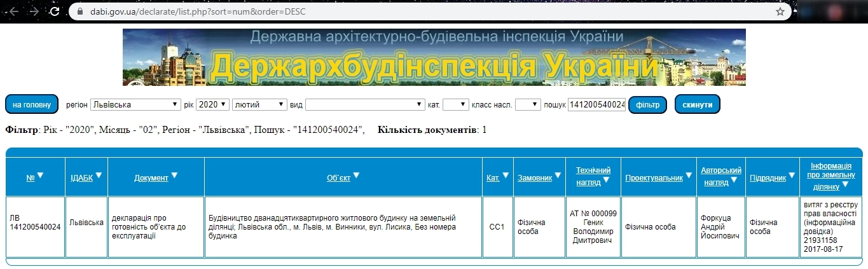The width and height of the screenshot is (868, 269).
Task: Sort by Підрядник column arrow icon
Action: pyautogui.click(x=792, y=176)
